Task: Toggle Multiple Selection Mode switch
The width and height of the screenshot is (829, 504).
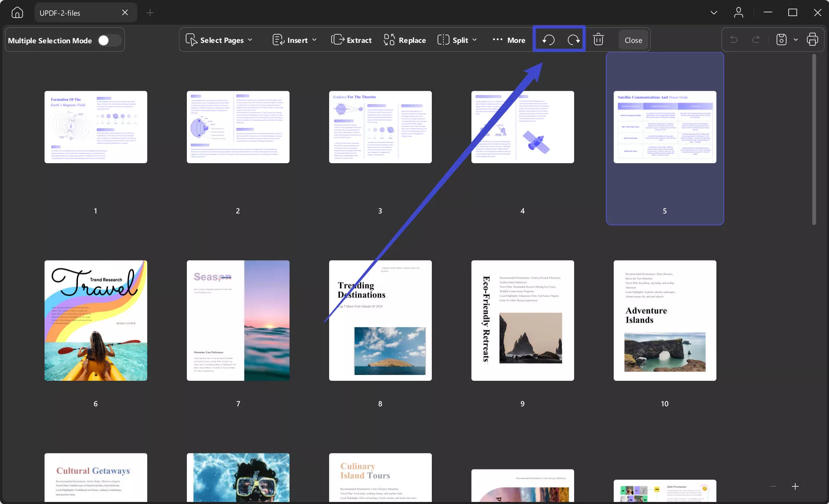Action: (x=109, y=40)
